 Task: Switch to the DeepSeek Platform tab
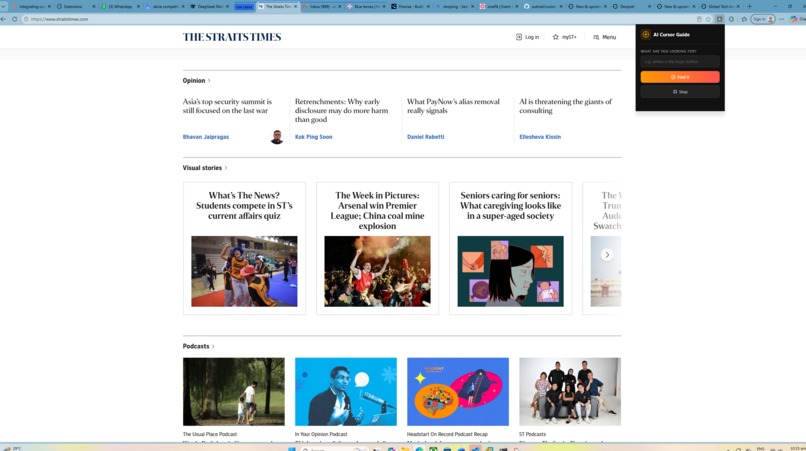207,6
